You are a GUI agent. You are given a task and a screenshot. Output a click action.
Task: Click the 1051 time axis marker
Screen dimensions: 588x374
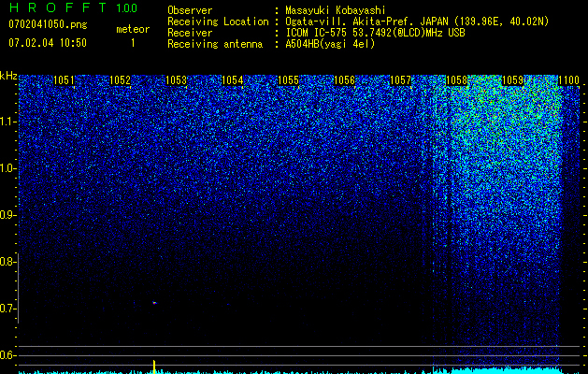point(64,80)
